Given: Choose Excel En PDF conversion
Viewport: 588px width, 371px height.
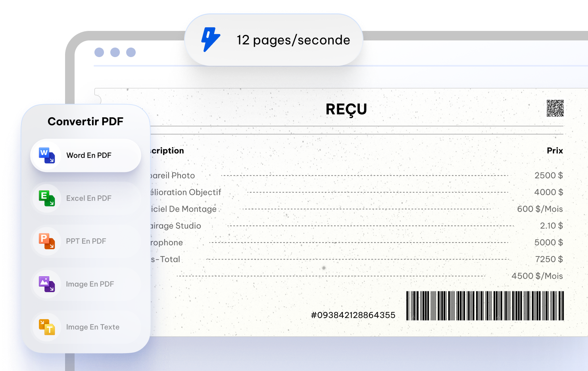Looking at the screenshot, I should (86, 198).
